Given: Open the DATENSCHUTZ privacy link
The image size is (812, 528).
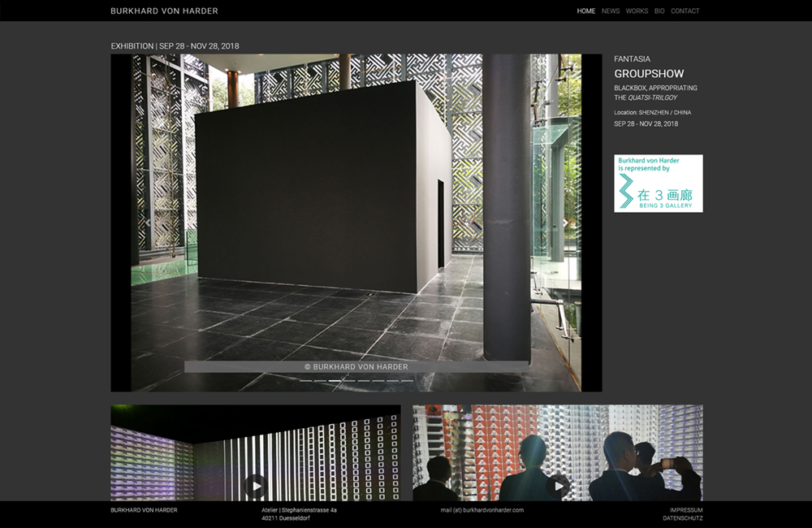Looking at the screenshot, I should pos(682,518).
